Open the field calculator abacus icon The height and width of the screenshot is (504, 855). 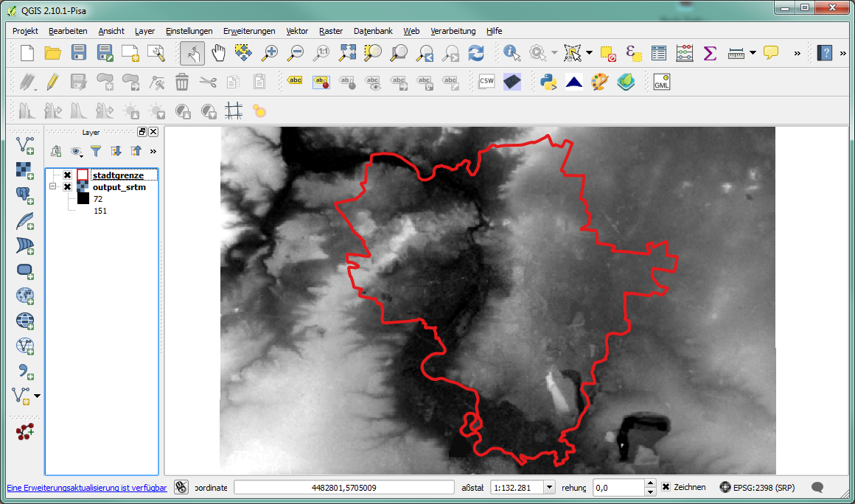point(684,53)
